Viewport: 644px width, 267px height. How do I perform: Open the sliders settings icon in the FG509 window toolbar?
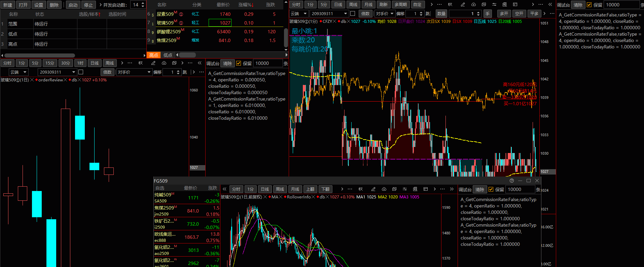click(405, 189)
